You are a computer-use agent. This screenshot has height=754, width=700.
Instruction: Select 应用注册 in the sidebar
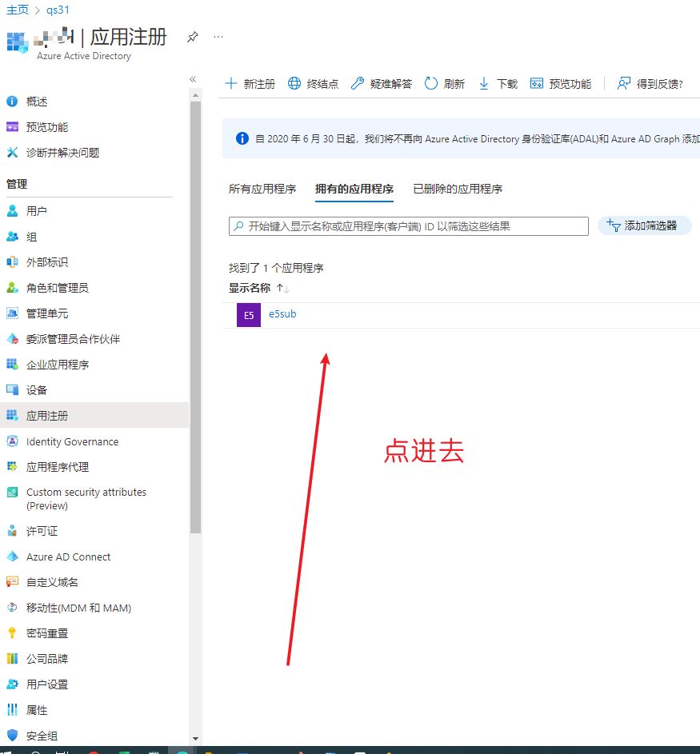pyautogui.click(x=94, y=416)
